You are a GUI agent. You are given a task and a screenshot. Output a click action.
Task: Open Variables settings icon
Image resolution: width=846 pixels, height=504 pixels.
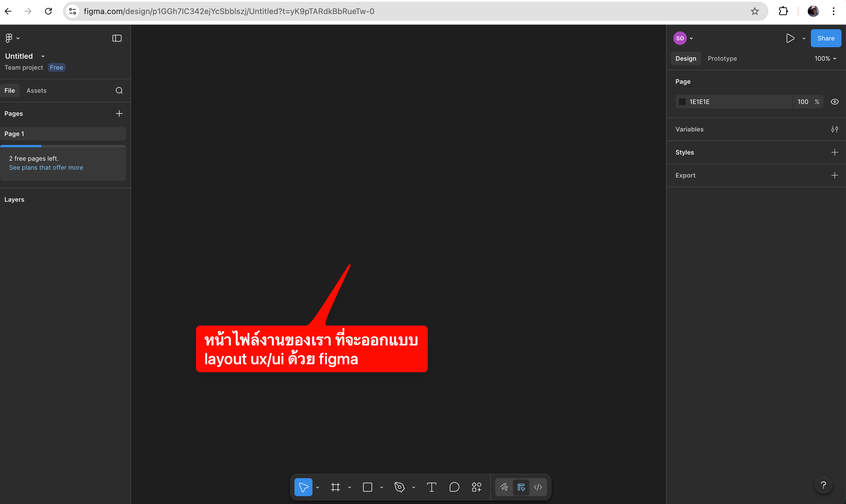(834, 129)
